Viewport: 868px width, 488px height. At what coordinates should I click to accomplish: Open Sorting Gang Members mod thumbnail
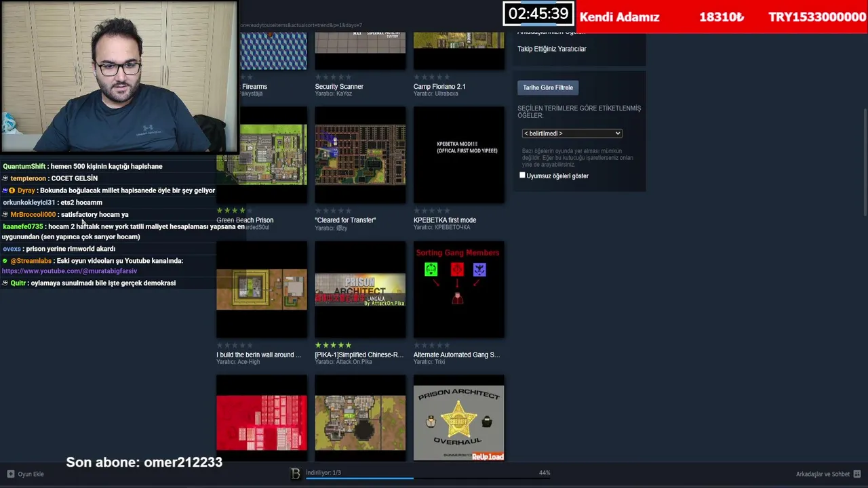point(458,289)
